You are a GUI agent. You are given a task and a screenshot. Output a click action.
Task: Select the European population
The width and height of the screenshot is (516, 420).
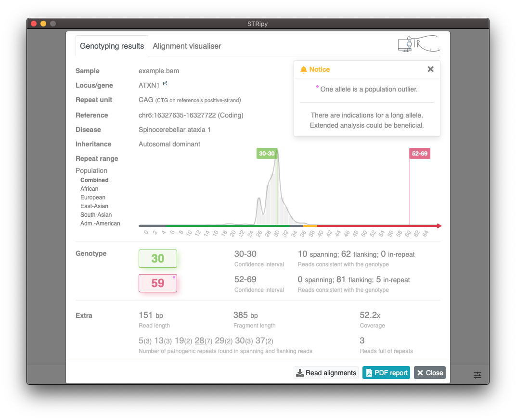pos(92,197)
